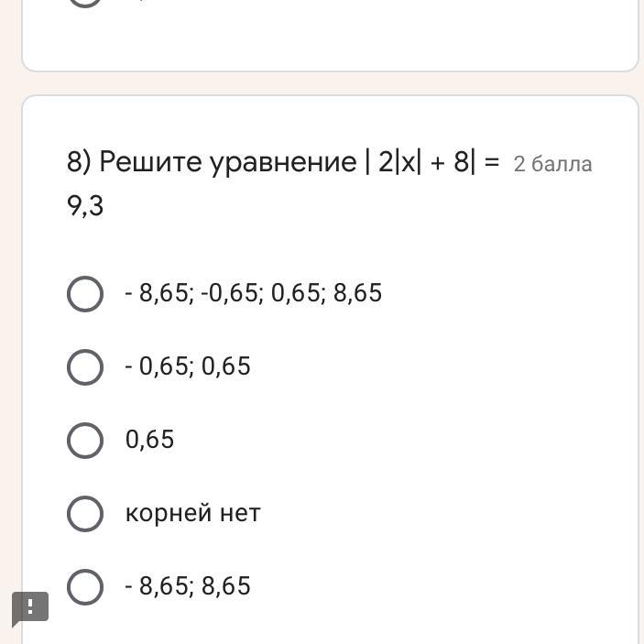The height and width of the screenshot is (644, 644).
Task: Click the "2 балла" points label
Action: 552,164
